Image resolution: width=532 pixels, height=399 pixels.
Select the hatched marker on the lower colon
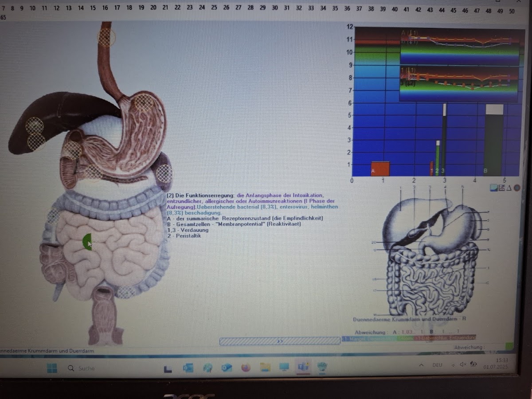click(x=127, y=292)
